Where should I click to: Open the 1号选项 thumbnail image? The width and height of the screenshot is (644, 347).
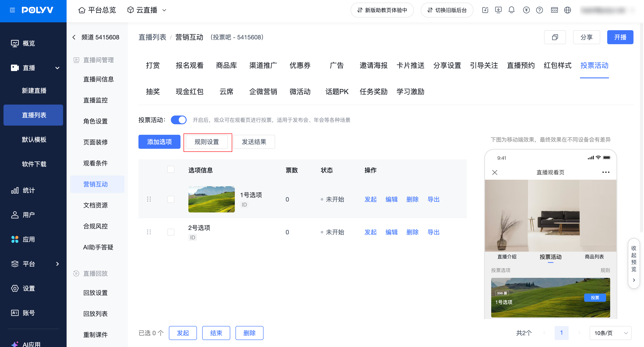(211, 199)
